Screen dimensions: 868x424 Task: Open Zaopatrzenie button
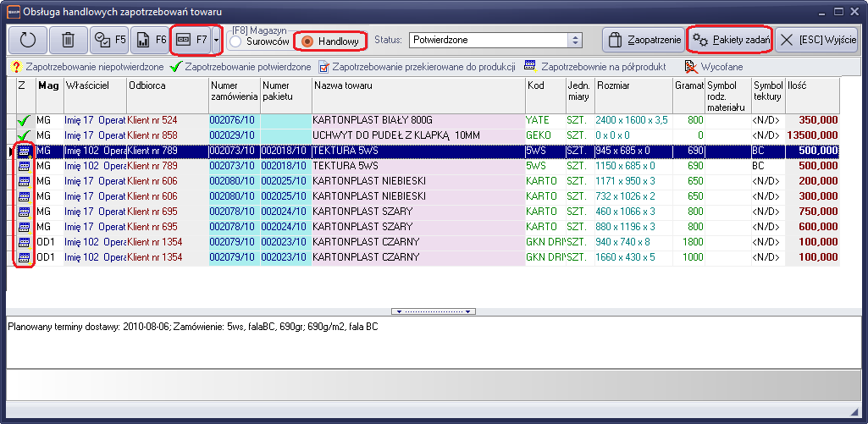coord(642,40)
